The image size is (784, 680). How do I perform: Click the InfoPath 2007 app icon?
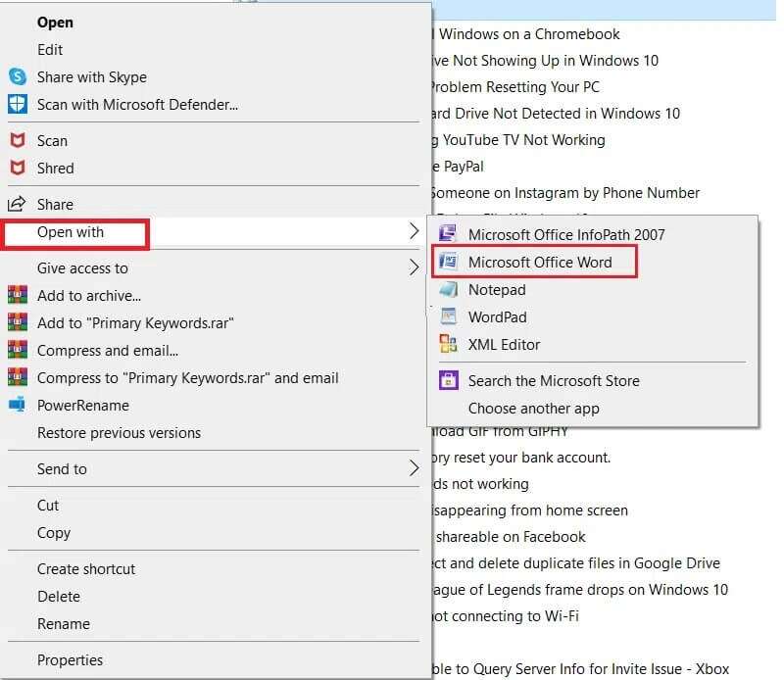[448, 233]
